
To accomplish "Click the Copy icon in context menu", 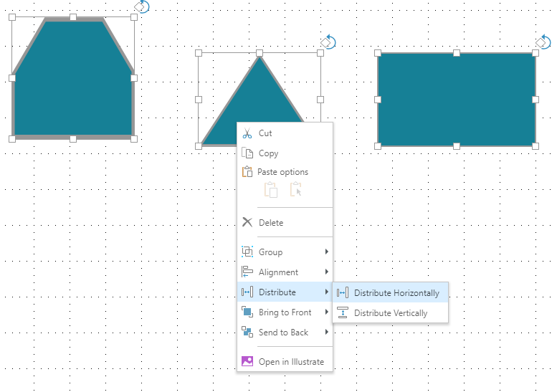I will tap(247, 153).
